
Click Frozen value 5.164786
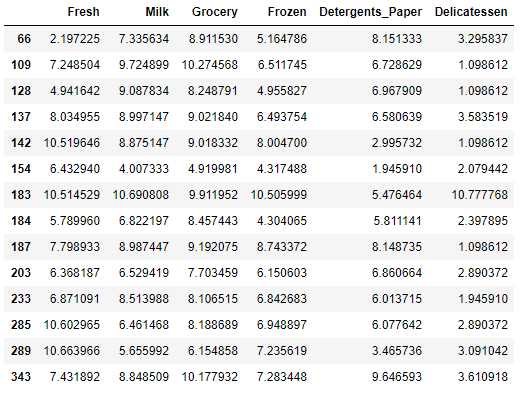pyautogui.click(x=282, y=39)
